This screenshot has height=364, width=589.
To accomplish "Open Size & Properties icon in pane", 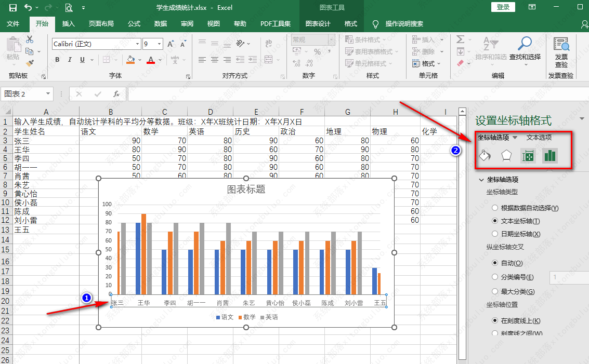I will pyautogui.click(x=528, y=155).
